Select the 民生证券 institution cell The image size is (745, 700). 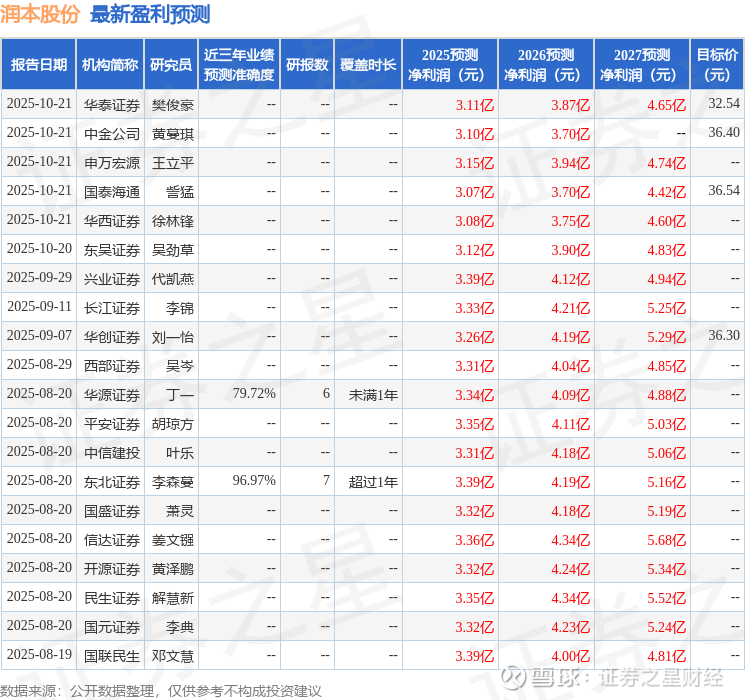coord(112,598)
